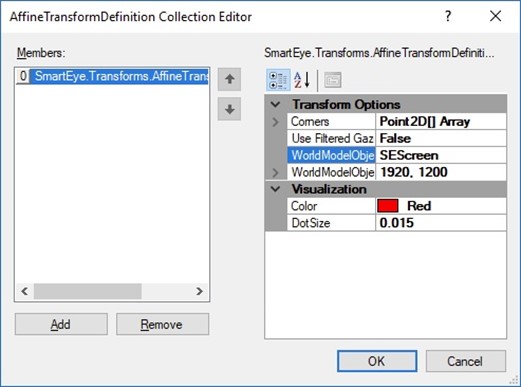Collapse the Transform Options category
This screenshot has height=387, width=521.
(275, 104)
